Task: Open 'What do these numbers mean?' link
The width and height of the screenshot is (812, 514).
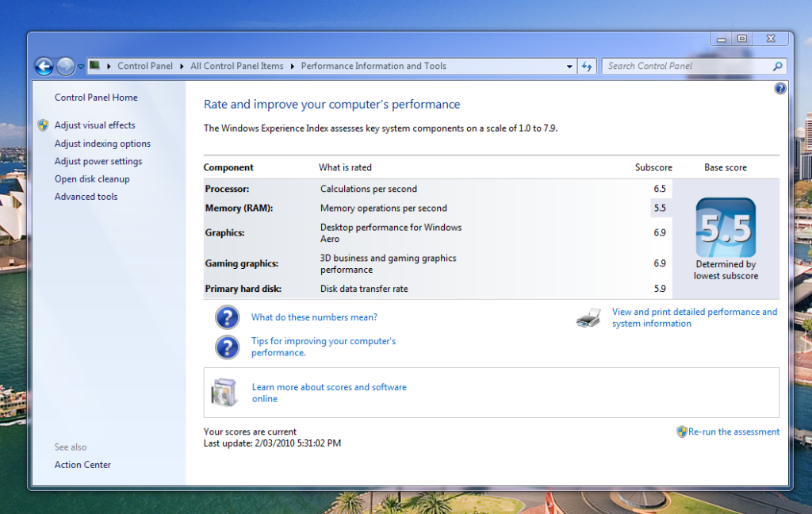Action: click(x=314, y=317)
